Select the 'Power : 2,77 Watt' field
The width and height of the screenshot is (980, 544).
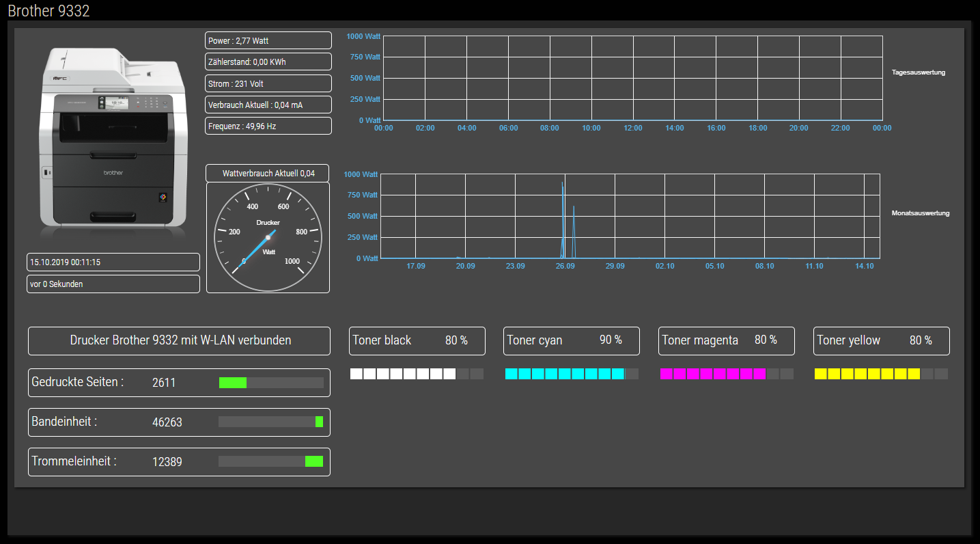268,40
